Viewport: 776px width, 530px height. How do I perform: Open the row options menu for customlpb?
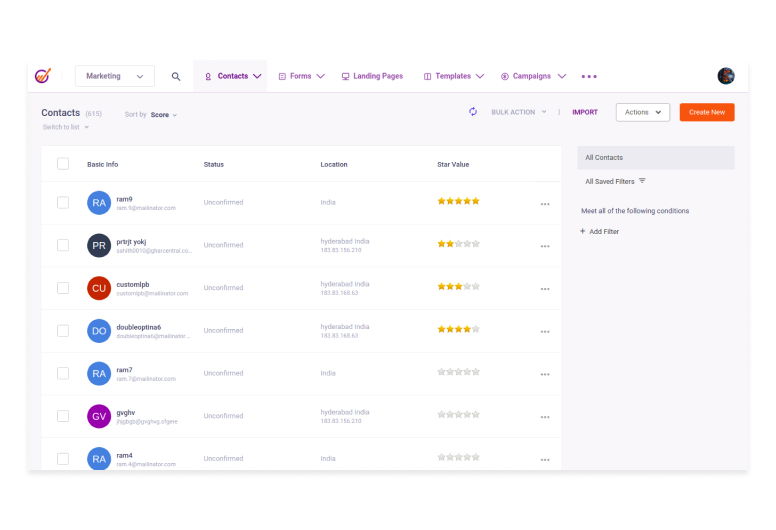545,289
